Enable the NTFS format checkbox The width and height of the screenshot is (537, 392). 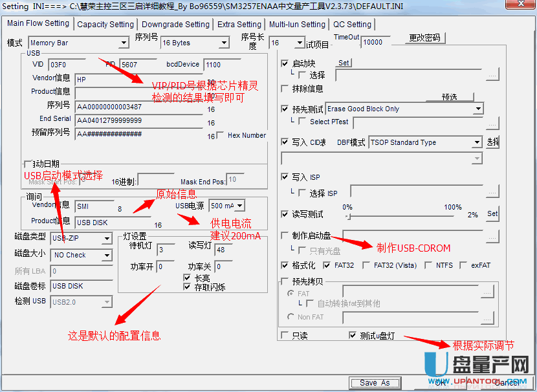(x=428, y=265)
